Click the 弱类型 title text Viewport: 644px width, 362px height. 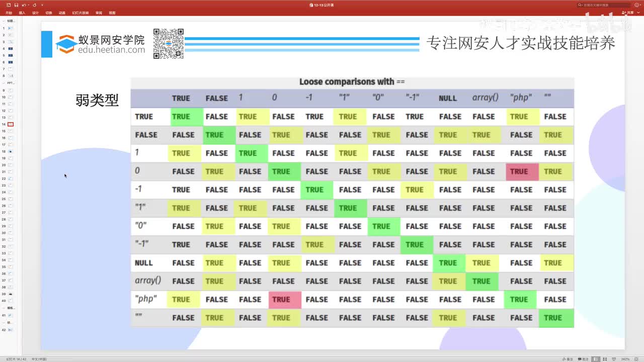tap(97, 100)
